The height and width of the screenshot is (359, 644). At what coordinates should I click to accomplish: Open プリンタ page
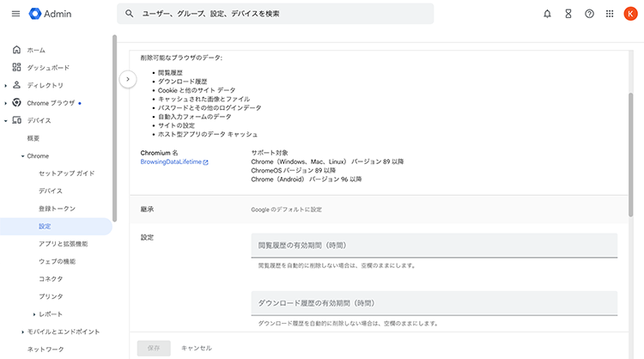tap(51, 296)
